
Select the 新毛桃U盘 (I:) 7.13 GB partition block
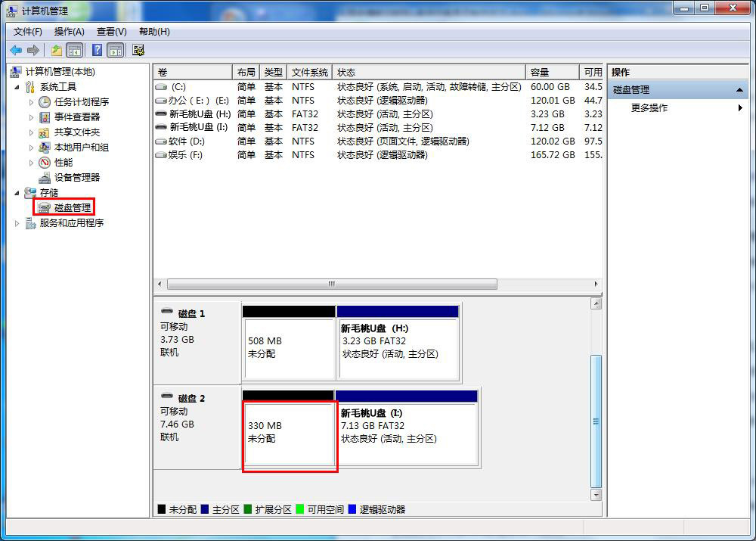pos(407,428)
